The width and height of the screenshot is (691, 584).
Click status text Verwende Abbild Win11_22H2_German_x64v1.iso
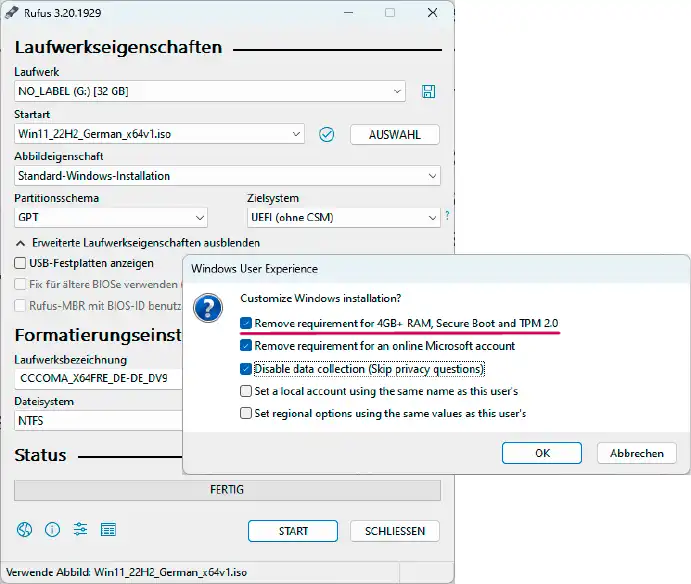tap(126, 572)
